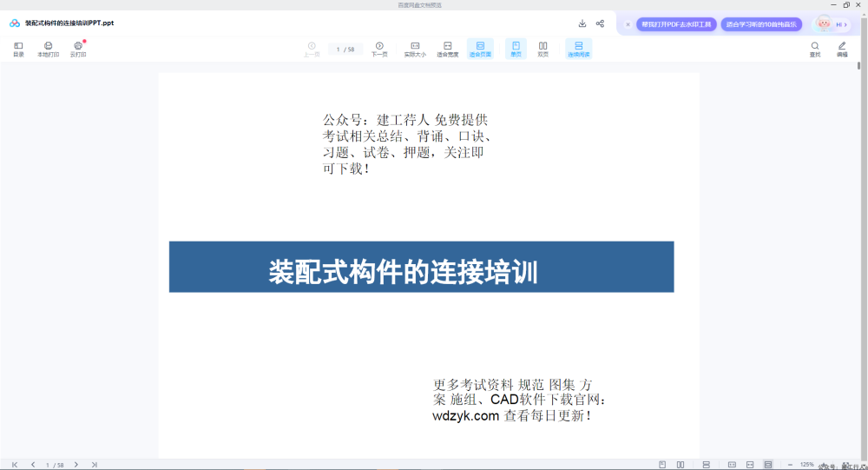This screenshot has height=470, width=868.
Task: Close the suggestion banner with the X
Action: click(x=628, y=24)
